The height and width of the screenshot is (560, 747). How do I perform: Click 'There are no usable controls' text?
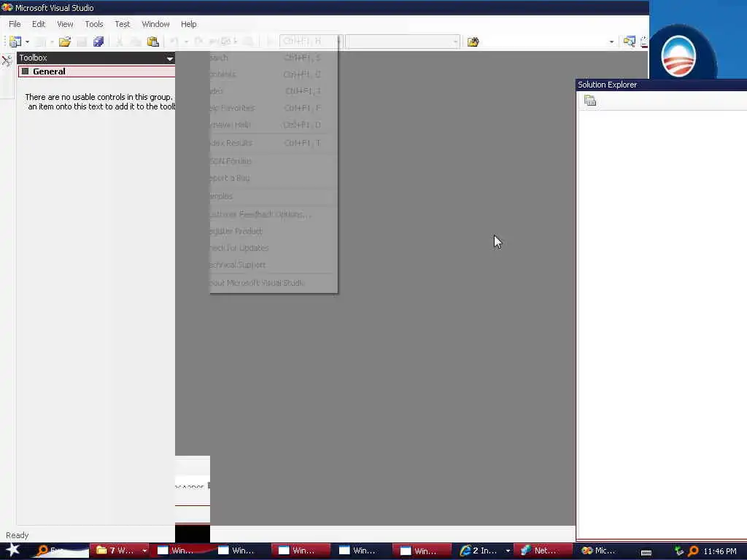click(98, 97)
